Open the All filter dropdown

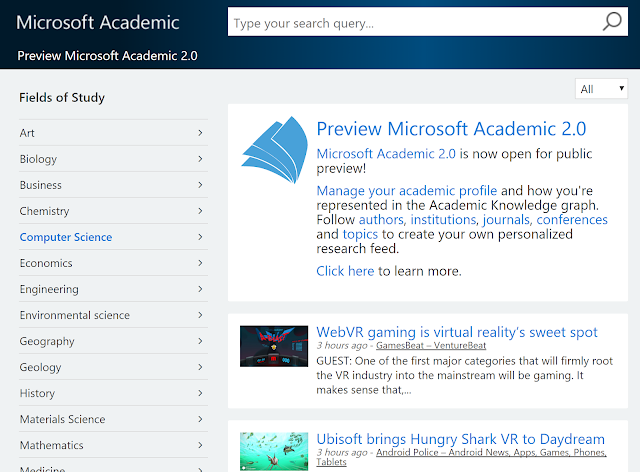click(601, 89)
